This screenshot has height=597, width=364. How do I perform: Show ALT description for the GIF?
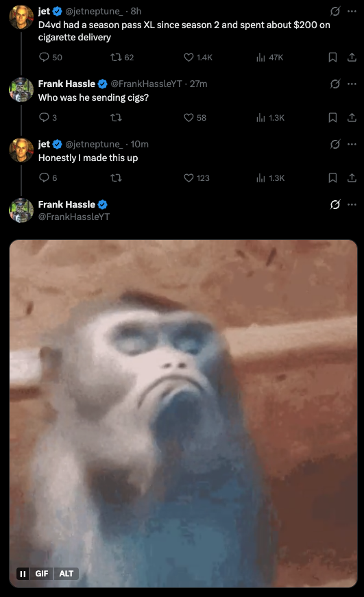[66, 574]
